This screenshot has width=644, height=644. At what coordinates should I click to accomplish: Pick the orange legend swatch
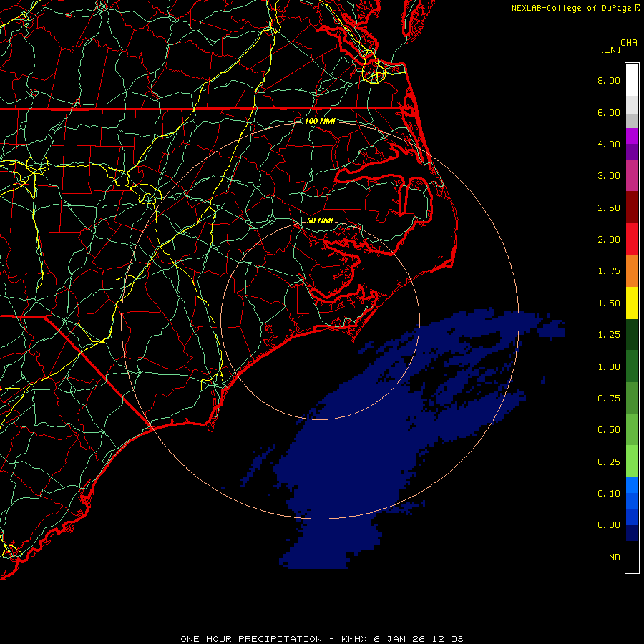tap(632, 270)
